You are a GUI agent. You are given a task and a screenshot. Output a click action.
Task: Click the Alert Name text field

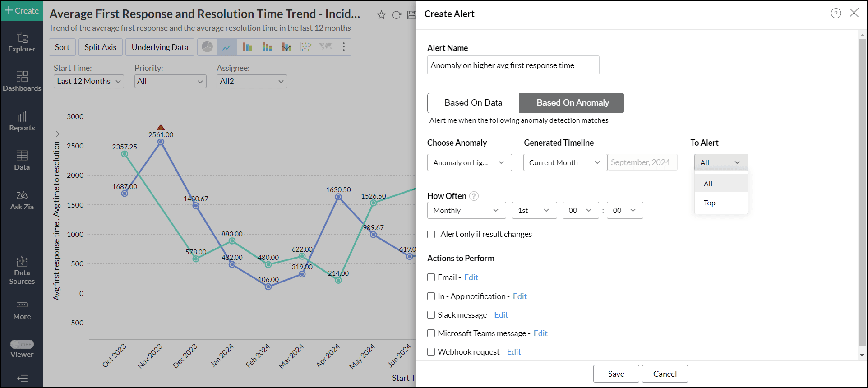coord(513,65)
